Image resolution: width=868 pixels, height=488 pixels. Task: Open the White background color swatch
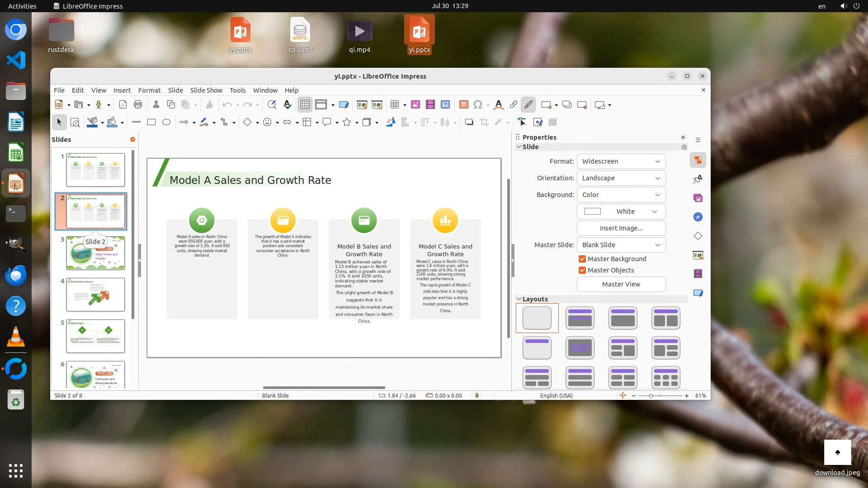tap(621, 211)
